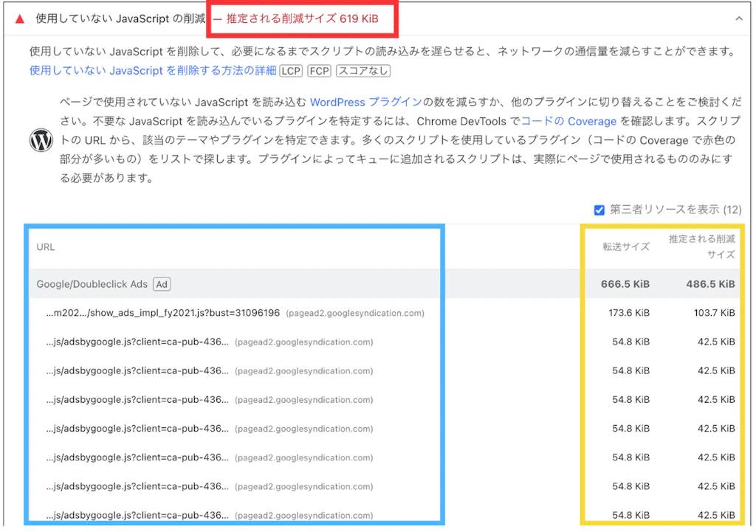Click the red triangle warning icon

pyautogui.click(x=20, y=18)
